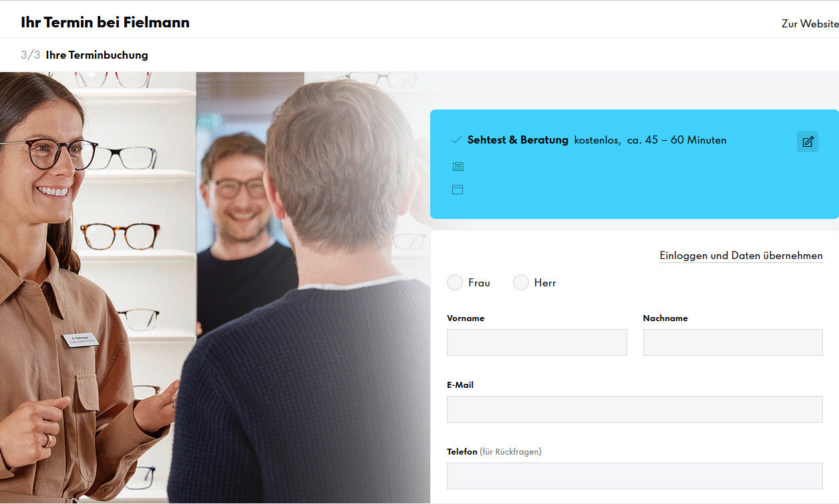This screenshot has height=504, width=839.
Task: Click the Telefon (für Rückfragen) label
Action: [x=494, y=452]
